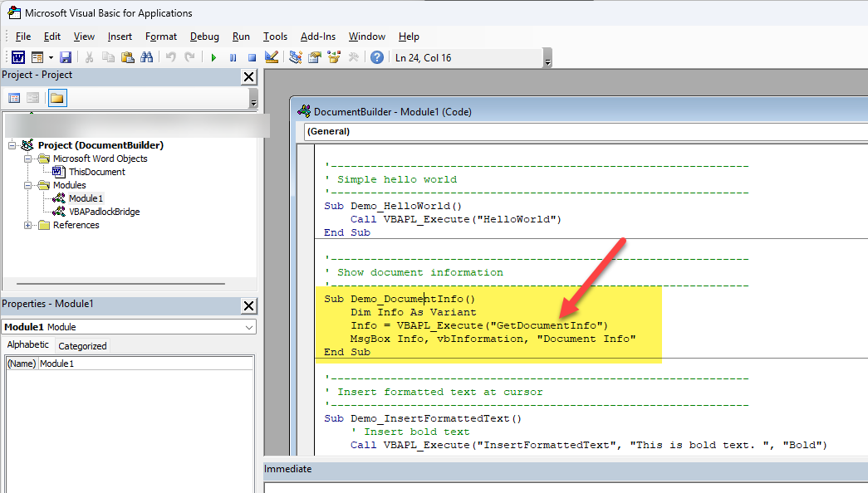This screenshot has width=868, height=493.
Task: Run the current macro with Run Sub button
Action: [213, 56]
